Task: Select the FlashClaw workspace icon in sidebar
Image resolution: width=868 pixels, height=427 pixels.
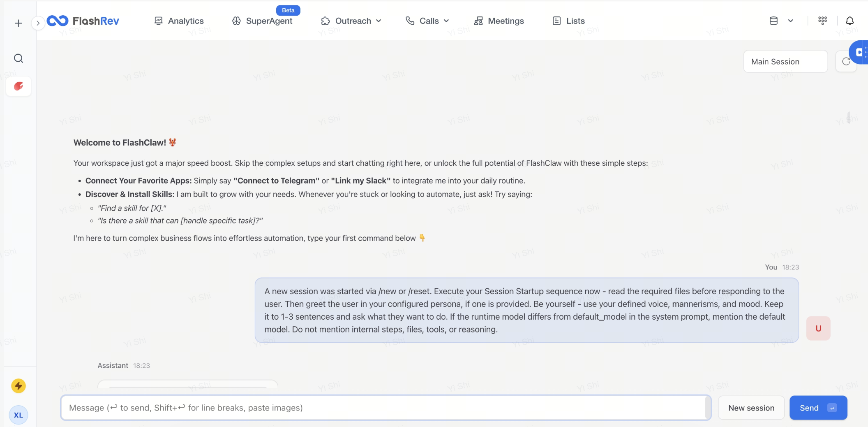Action: [18, 86]
